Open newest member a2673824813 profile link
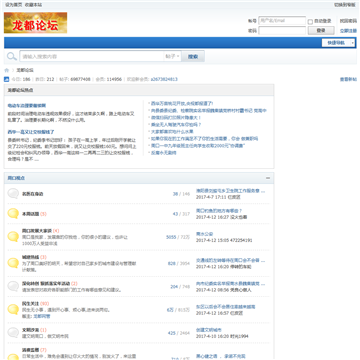This screenshot has width=360, height=360. pos(164,79)
